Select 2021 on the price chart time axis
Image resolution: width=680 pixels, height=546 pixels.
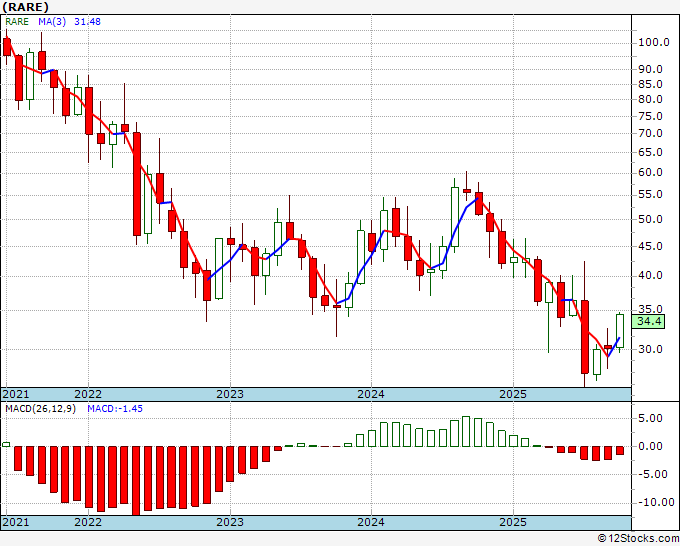16,394
